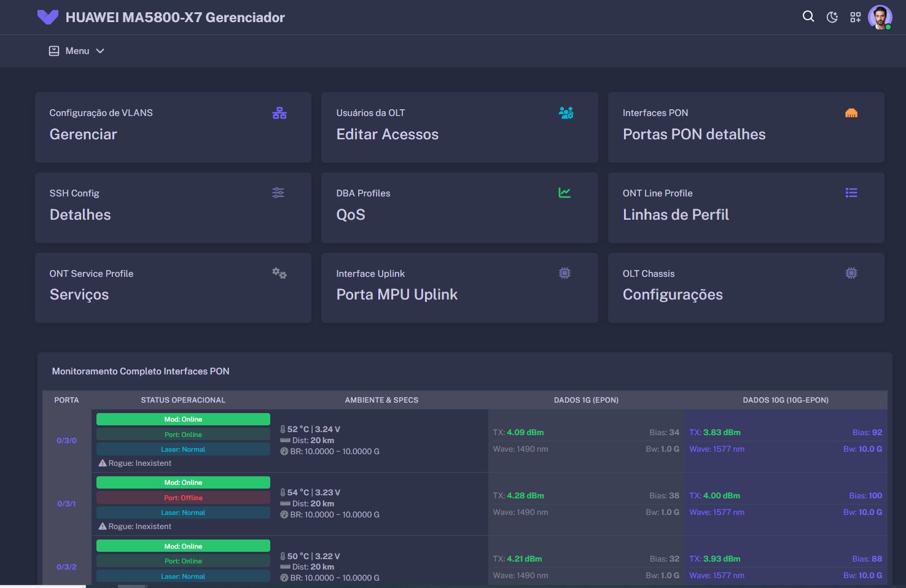This screenshot has width=906, height=588.
Task: Click the red Port: Offline badge for 0/3/1
Action: (183, 498)
